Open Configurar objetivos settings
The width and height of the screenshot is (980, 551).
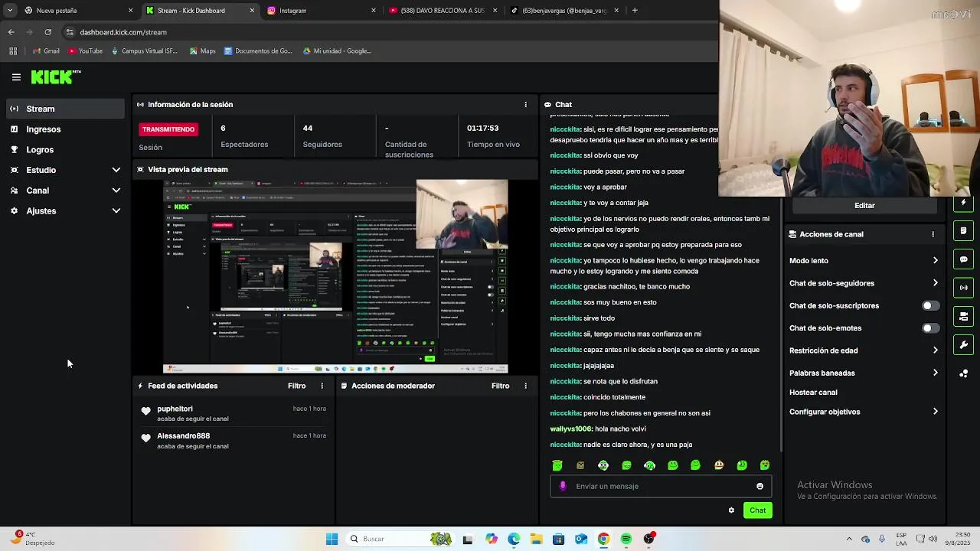pyautogui.click(x=864, y=412)
